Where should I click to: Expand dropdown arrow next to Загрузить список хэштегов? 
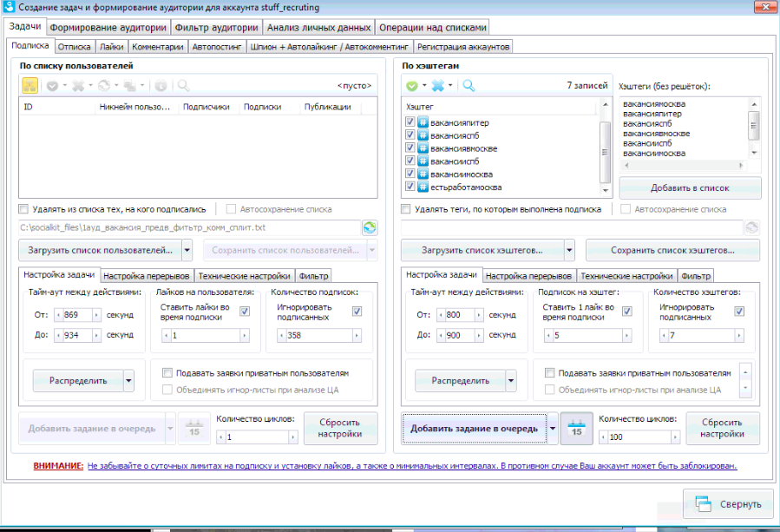(x=569, y=250)
